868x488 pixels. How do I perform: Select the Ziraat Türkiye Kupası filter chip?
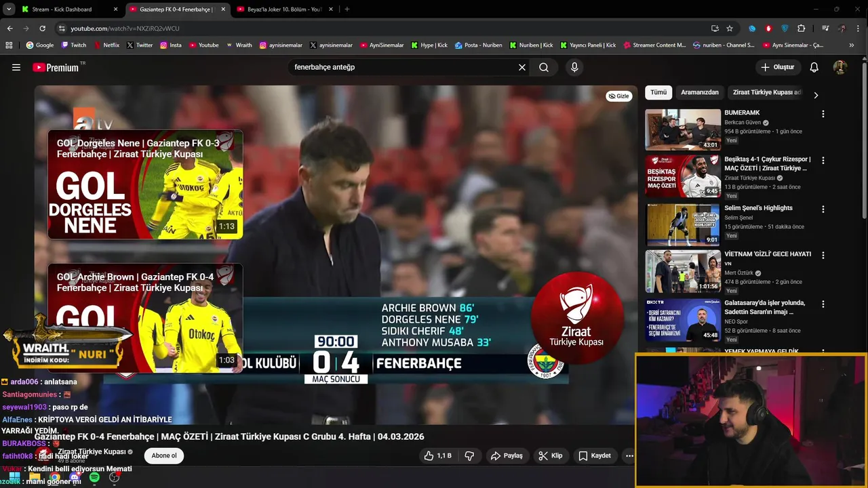767,92
